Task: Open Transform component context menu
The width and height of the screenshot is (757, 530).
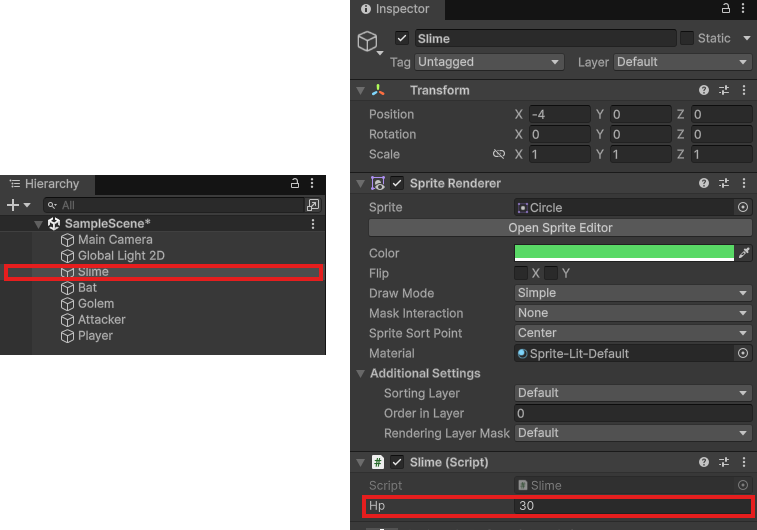Action: (x=744, y=90)
